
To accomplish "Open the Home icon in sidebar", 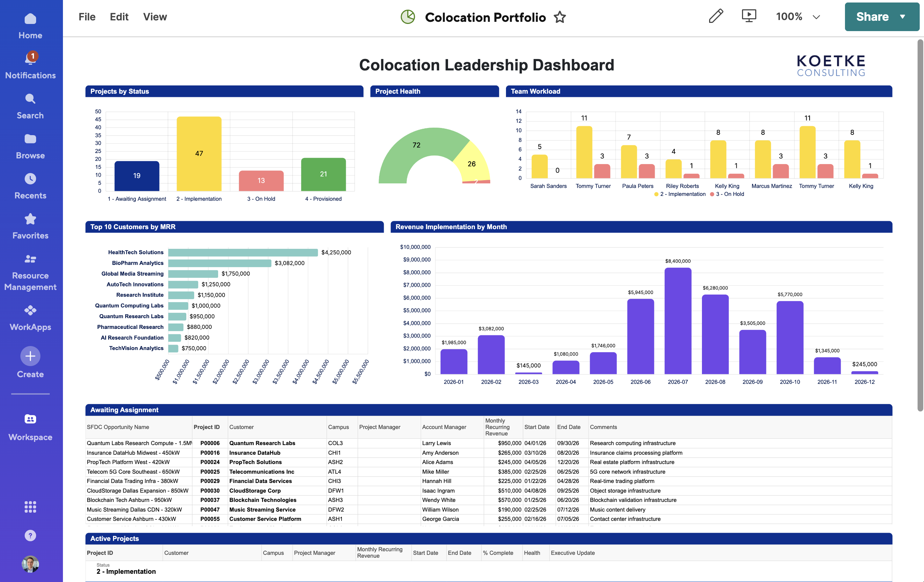I will [30, 19].
